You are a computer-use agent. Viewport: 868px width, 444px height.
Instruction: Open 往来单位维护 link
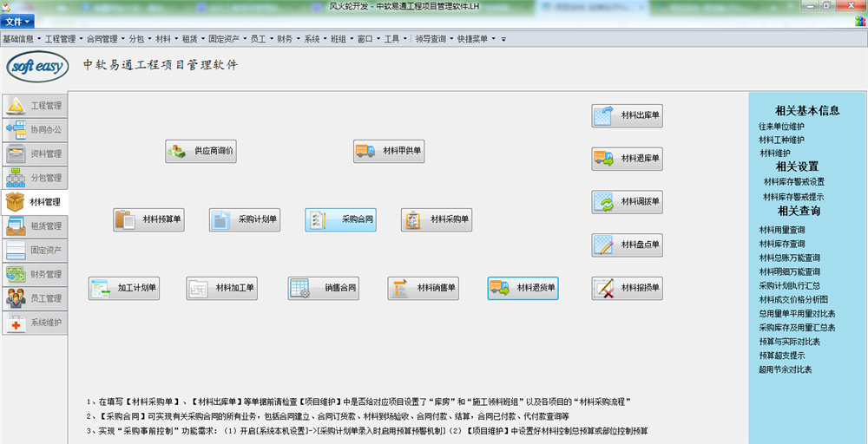click(x=781, y=126)
